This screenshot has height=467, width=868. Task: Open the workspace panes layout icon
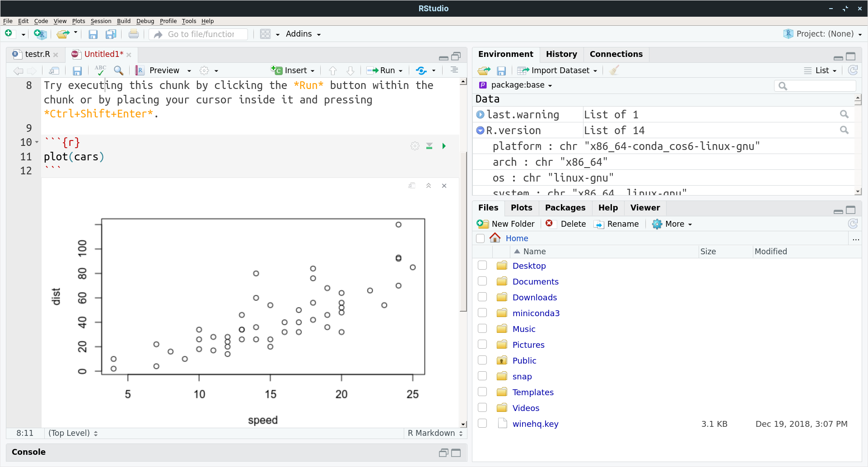(x=265, y=34)
